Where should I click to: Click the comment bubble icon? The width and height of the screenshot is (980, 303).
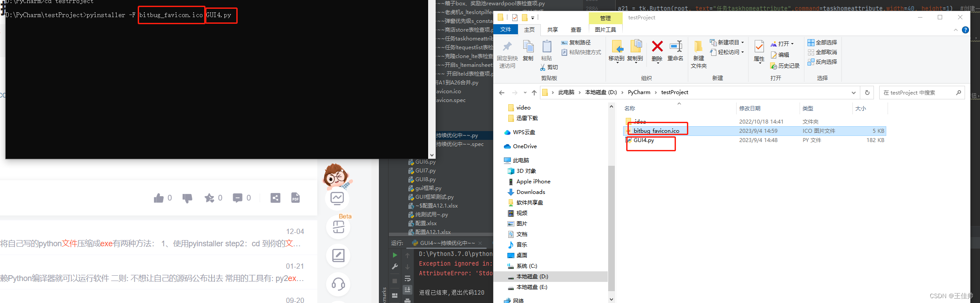[x=238, y=198]
